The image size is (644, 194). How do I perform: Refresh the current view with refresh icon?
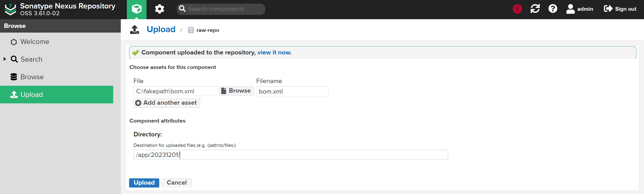(535, 9)
